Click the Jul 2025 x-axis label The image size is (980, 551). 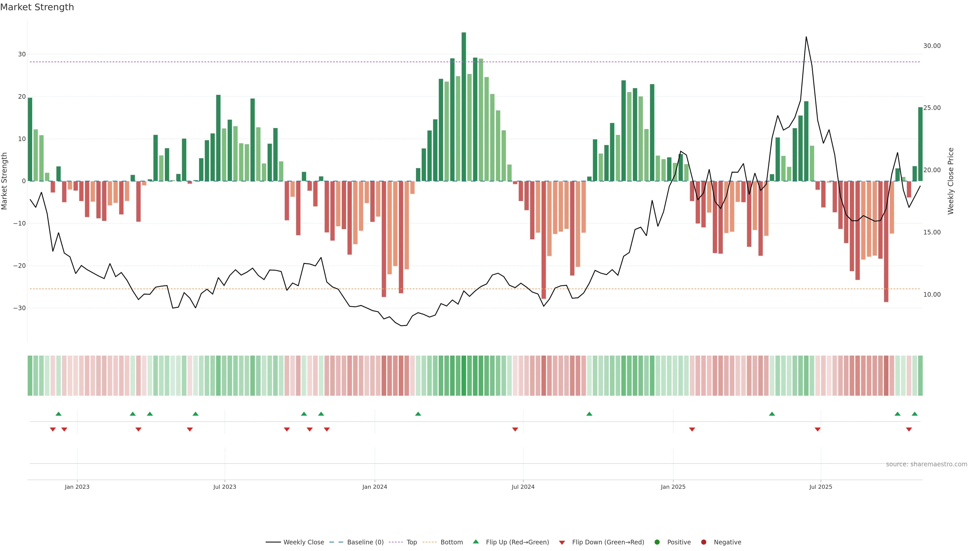(820, 487)
